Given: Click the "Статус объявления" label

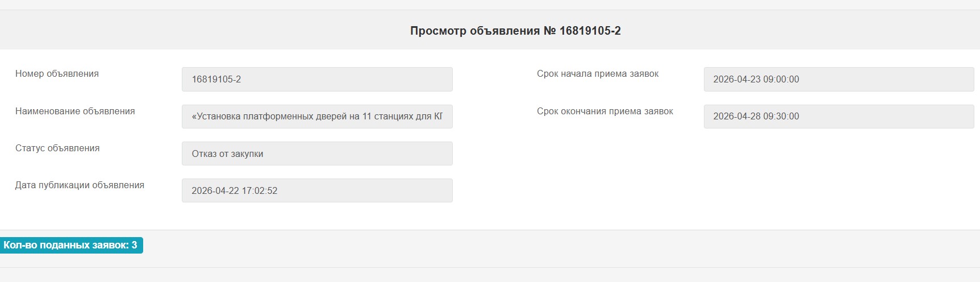Looking at the screenshot, I should coord(57,148).
